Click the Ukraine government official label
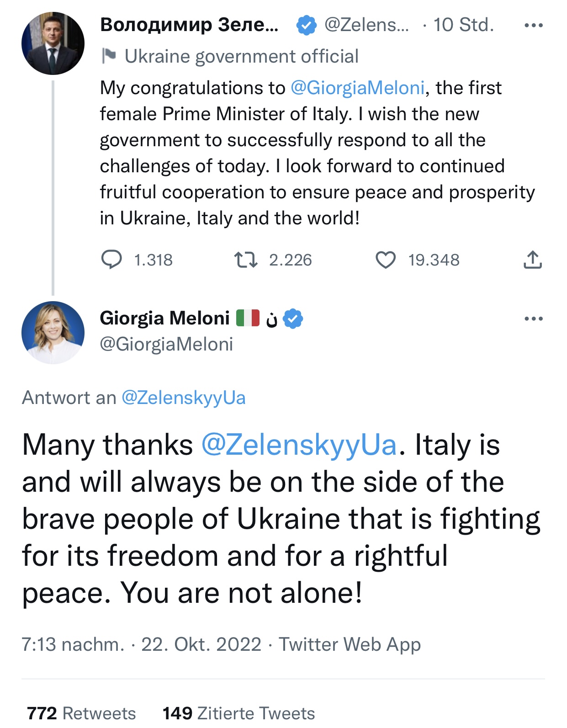 (241, 56)
